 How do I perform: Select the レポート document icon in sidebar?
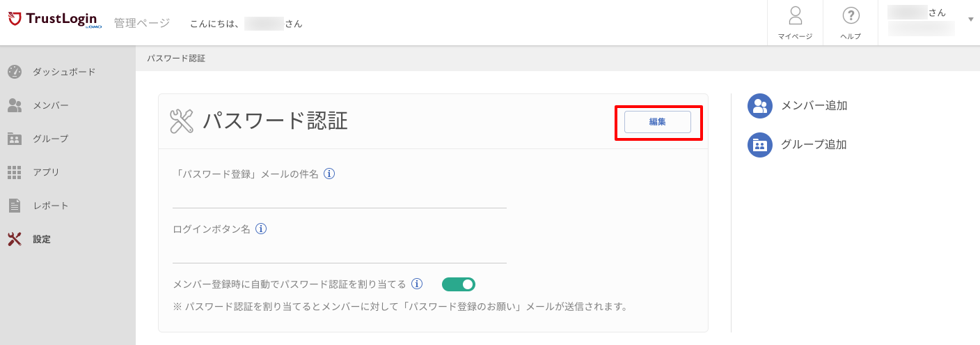(x=15, y=206)
